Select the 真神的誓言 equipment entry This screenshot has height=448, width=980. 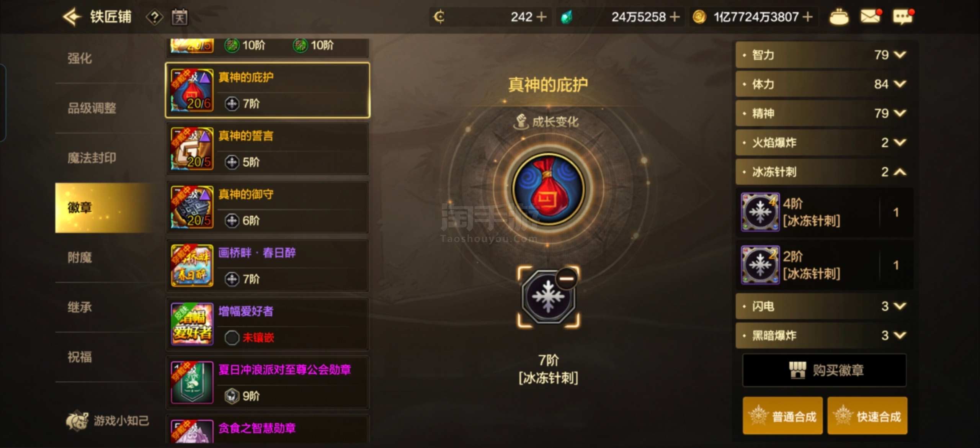268,149
